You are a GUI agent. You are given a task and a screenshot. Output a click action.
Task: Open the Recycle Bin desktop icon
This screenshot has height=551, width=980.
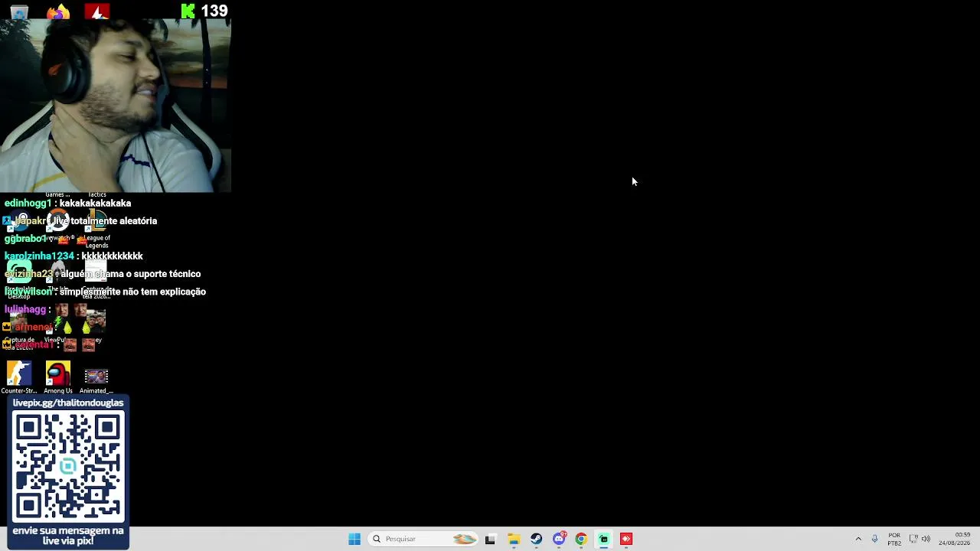point(19,11)
